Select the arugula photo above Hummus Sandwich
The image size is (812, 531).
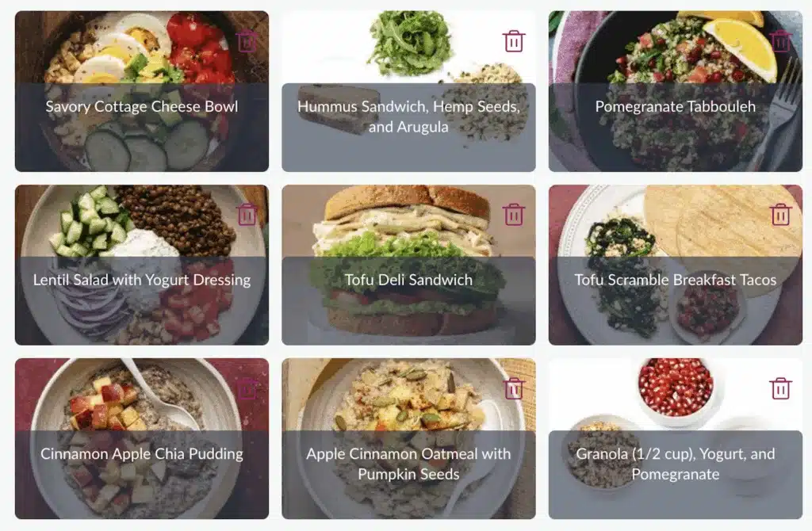click(x=409, y=44)
